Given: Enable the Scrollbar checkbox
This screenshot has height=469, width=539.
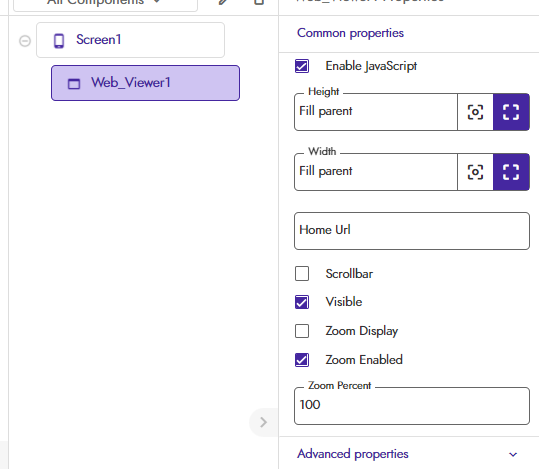Looking at the screenshot, I should coord(302,274).
